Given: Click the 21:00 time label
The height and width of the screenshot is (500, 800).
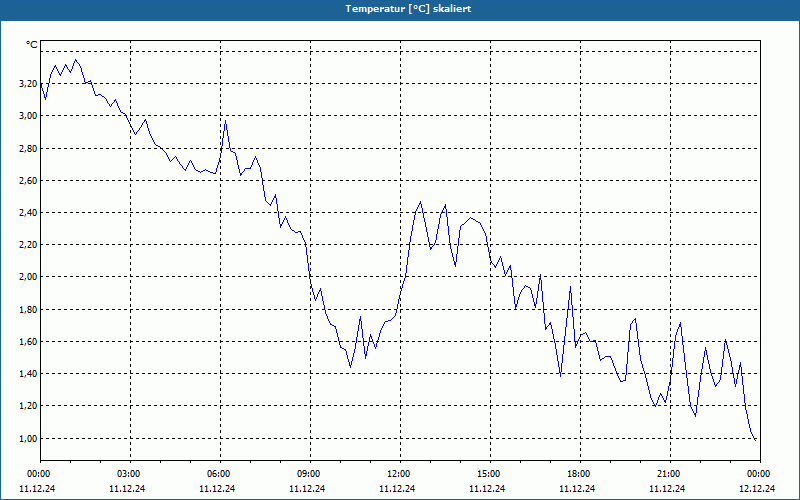Looking at the screenshot, I should tap(670, 474).
